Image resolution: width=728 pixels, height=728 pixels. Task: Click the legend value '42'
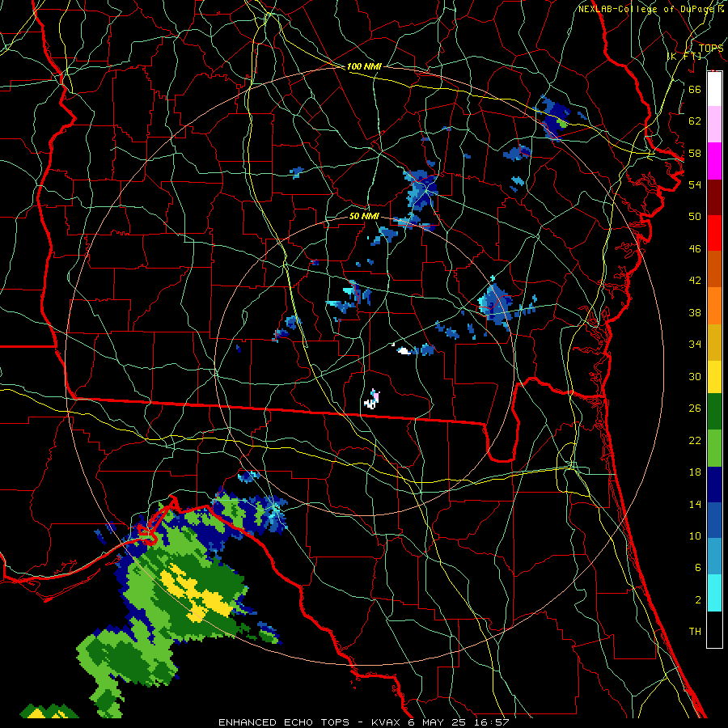click(695, 281)
